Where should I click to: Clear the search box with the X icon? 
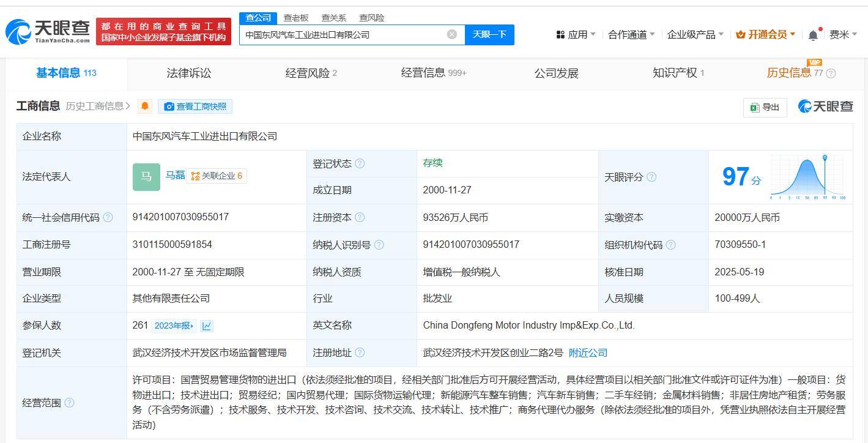[x=452, y=34]
